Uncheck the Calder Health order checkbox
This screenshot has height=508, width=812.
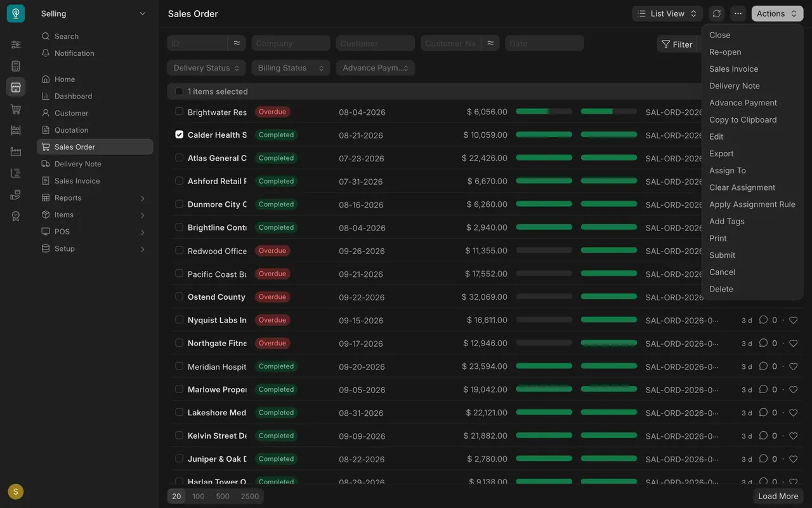[179, 135]
